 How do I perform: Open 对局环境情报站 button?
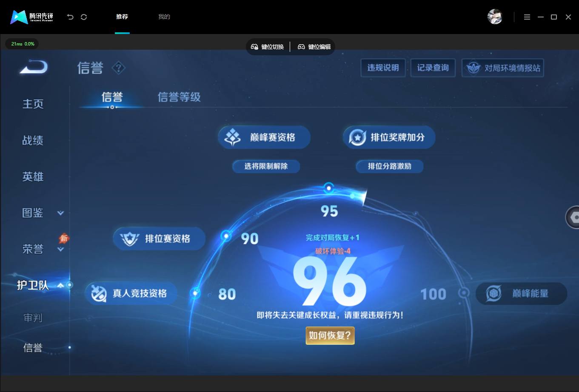pyautogui.click(x=503, y=68)
